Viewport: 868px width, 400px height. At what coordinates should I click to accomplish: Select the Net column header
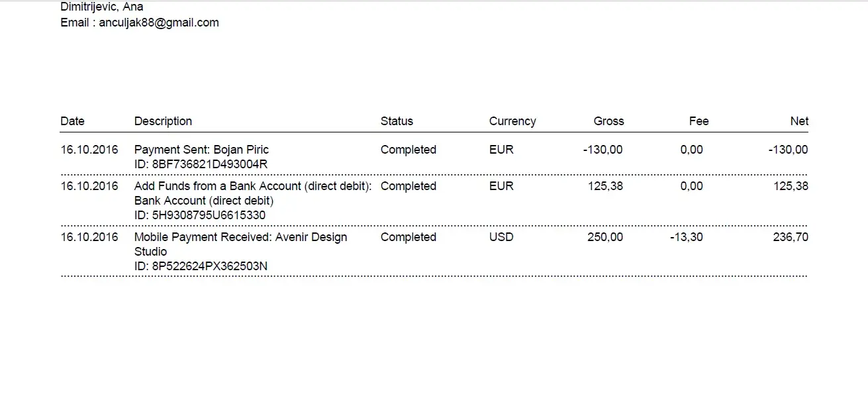pos(799,121)
